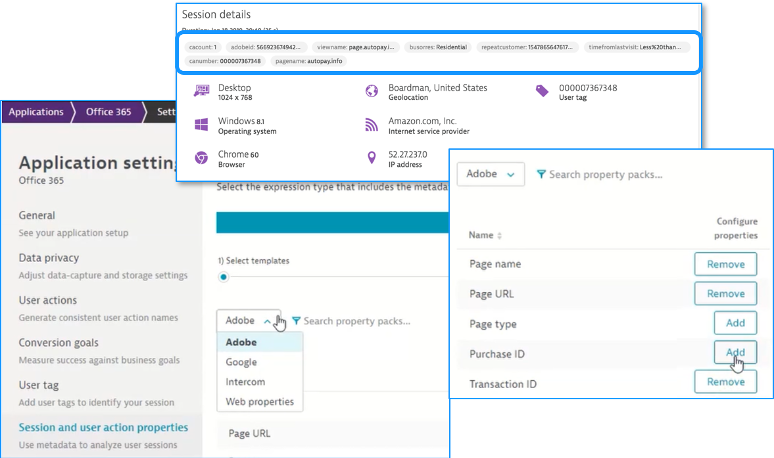Open the Adobe dropdown in right panel

tap(491, 174)
